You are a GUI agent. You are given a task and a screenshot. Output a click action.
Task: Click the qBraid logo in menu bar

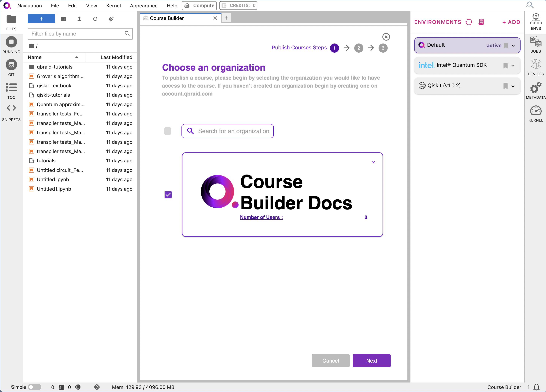(x=7, y=5)
